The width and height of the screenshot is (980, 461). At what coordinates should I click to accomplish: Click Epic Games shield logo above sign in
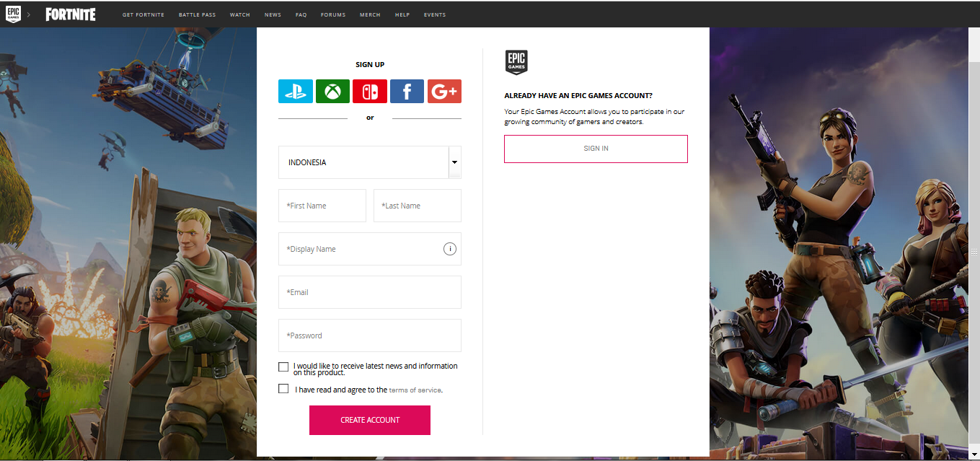click(516, 62)
